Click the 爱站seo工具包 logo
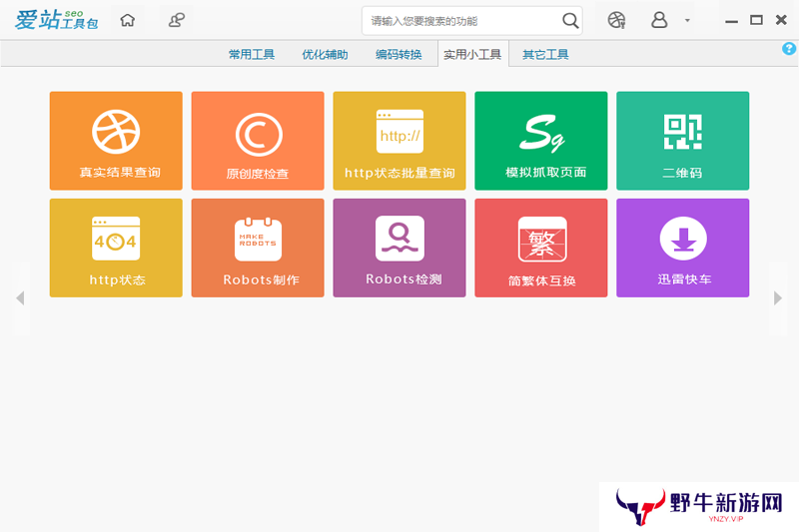799x532 pixels. [56, 20]
